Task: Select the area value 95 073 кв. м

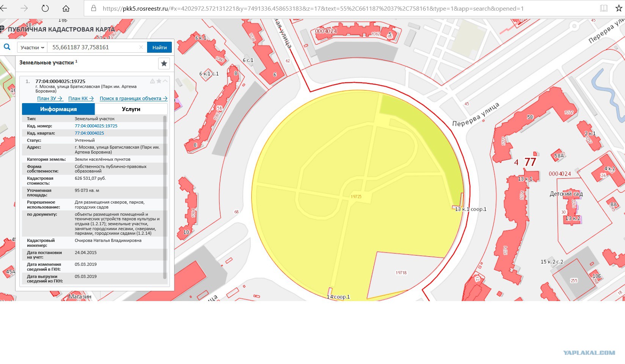Action: [87, 190]
